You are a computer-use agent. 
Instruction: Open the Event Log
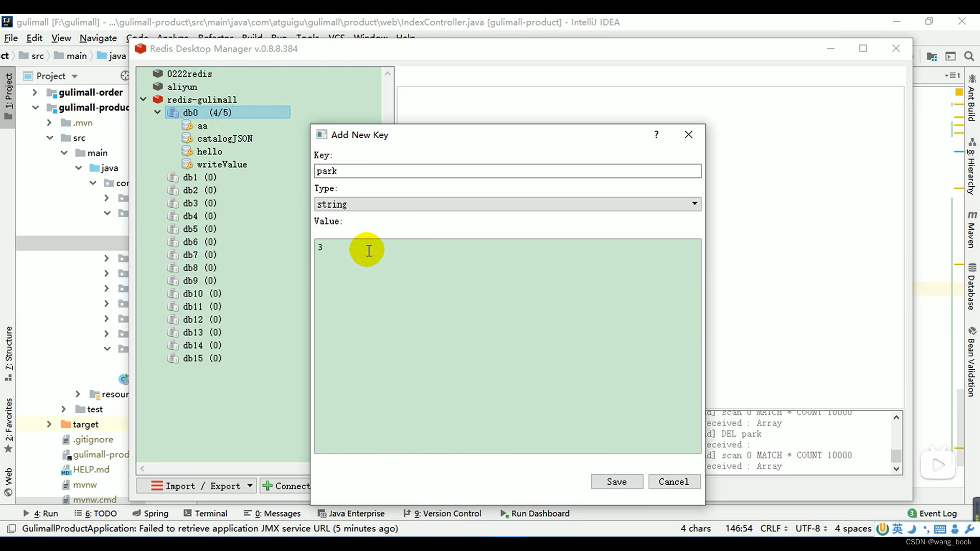pos(932,513)
